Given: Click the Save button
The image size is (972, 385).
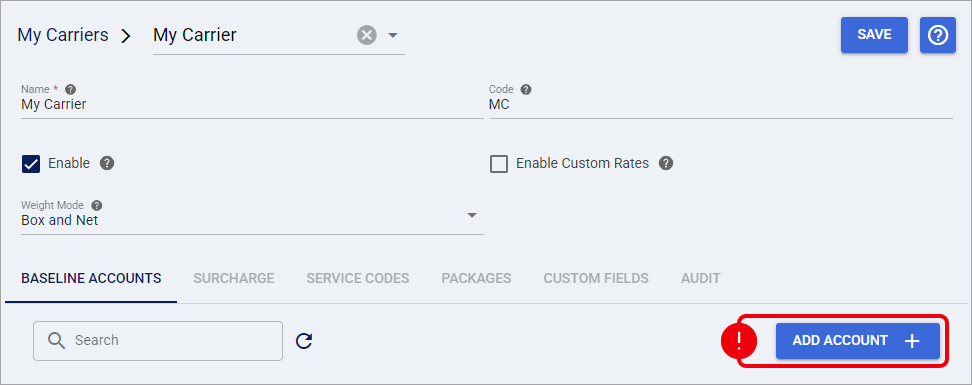Looking at the screenshot, I should 874,35.
